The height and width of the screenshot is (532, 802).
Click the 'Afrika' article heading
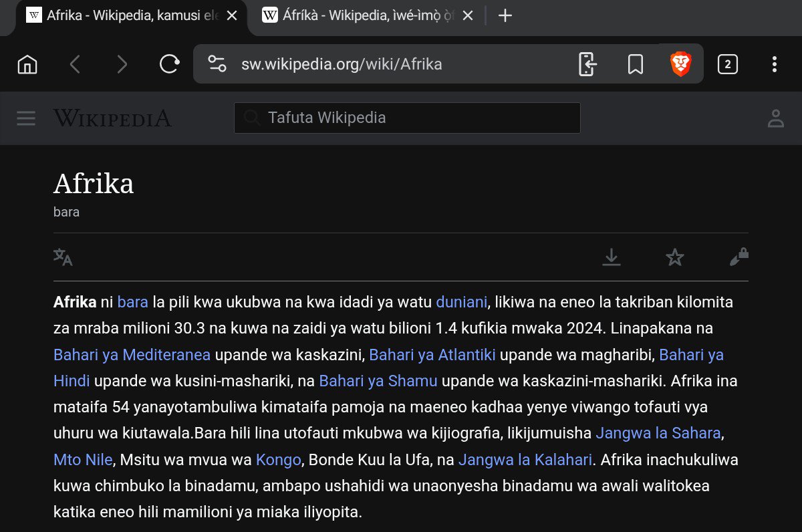(x=94, y=183)
